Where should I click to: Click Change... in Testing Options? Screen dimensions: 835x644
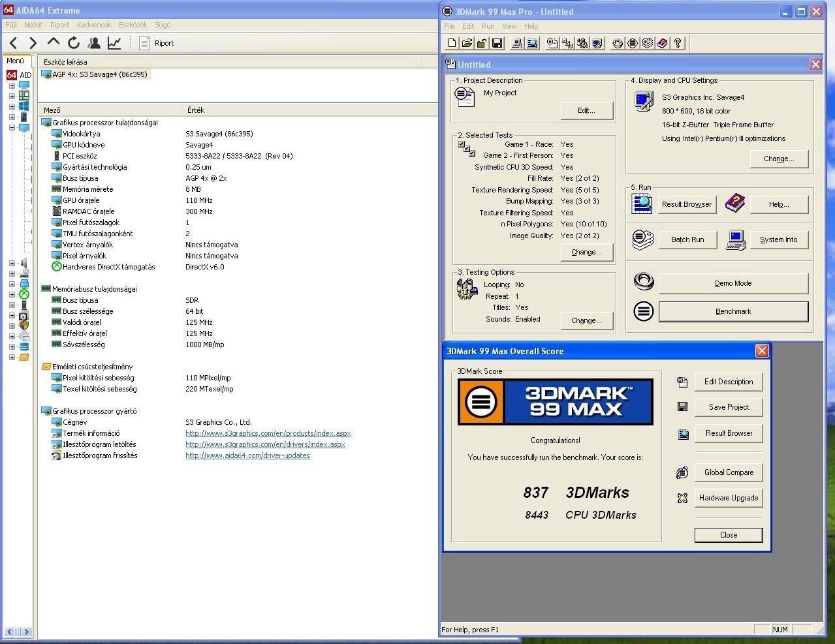(x=586, y=320)
